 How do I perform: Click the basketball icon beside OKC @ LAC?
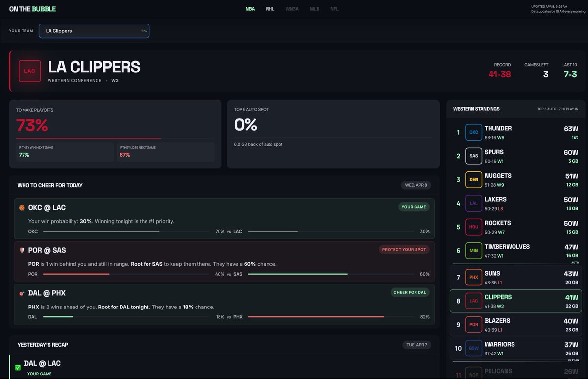pos(22,208)
